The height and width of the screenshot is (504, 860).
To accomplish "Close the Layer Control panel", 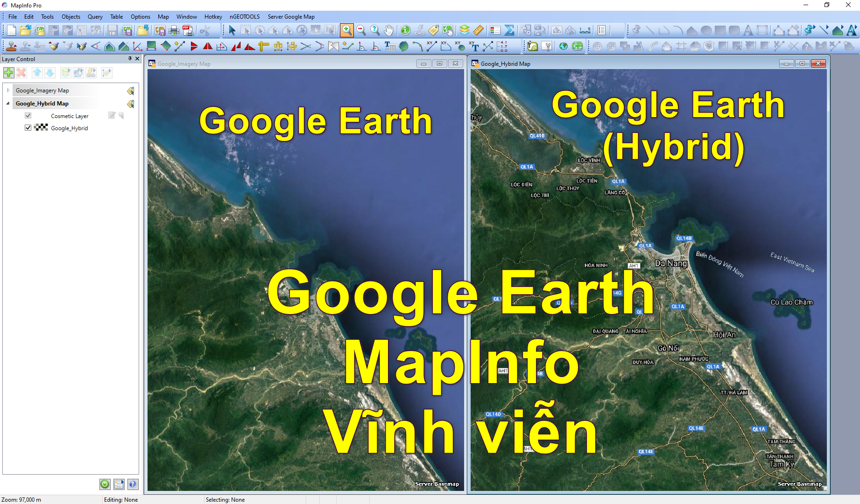I will tap(137, 59).
